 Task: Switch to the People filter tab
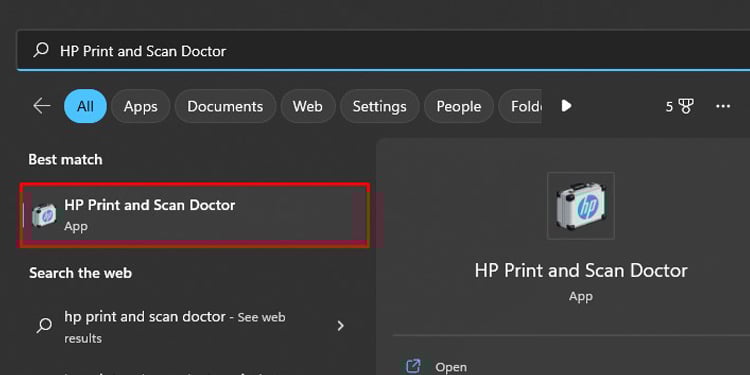click(459, 106)
